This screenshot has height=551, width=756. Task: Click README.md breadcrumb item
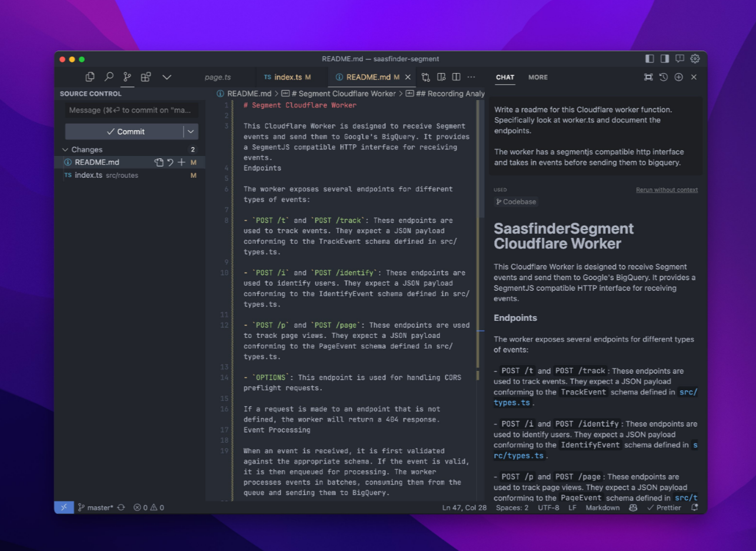coord(244,94)
